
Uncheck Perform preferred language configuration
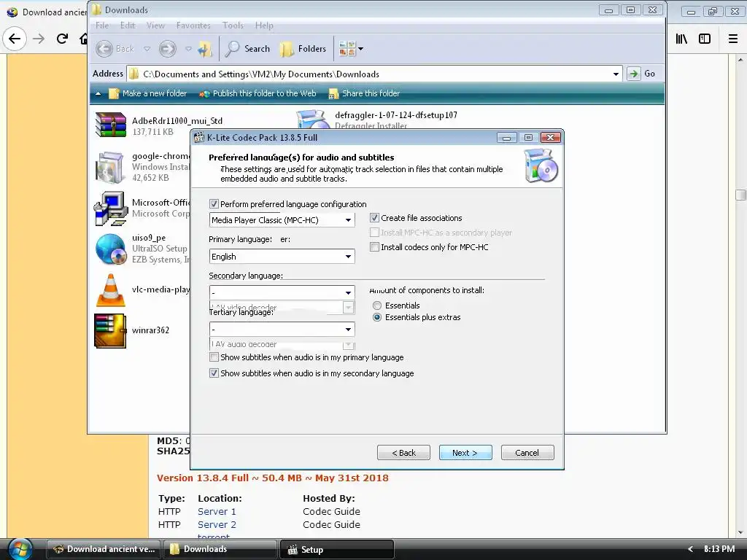point(214,204)
